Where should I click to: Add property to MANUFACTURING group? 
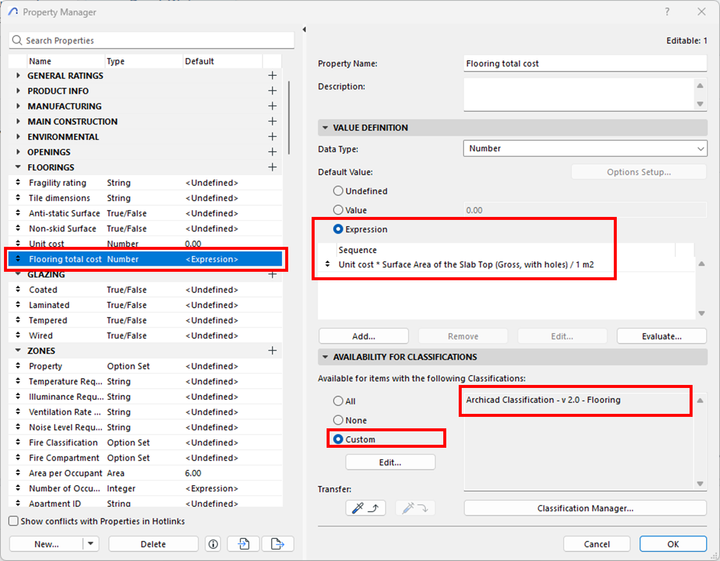coord(272,106)
